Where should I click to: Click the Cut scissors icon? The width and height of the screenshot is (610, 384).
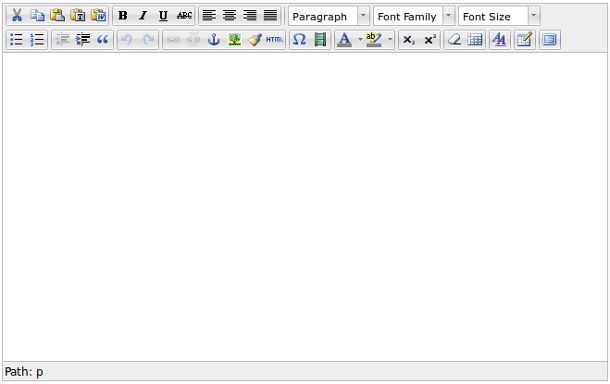tap(17, 16)
